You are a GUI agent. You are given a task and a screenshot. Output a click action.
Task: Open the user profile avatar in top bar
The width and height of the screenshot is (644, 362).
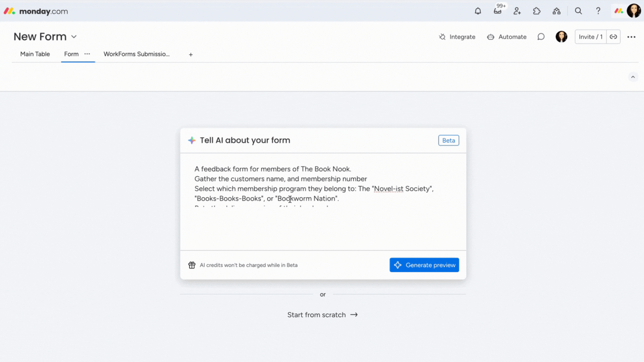634,11
